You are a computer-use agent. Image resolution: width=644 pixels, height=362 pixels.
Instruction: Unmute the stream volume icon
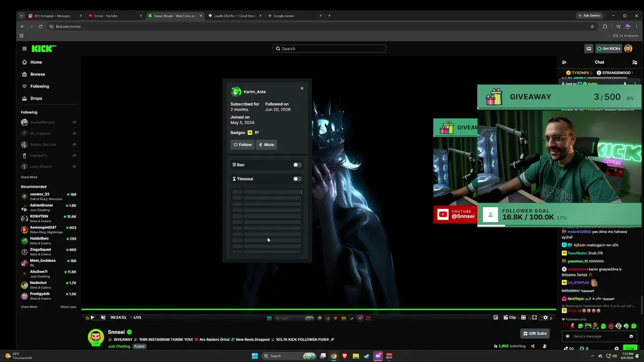click(x=103, y=318)
